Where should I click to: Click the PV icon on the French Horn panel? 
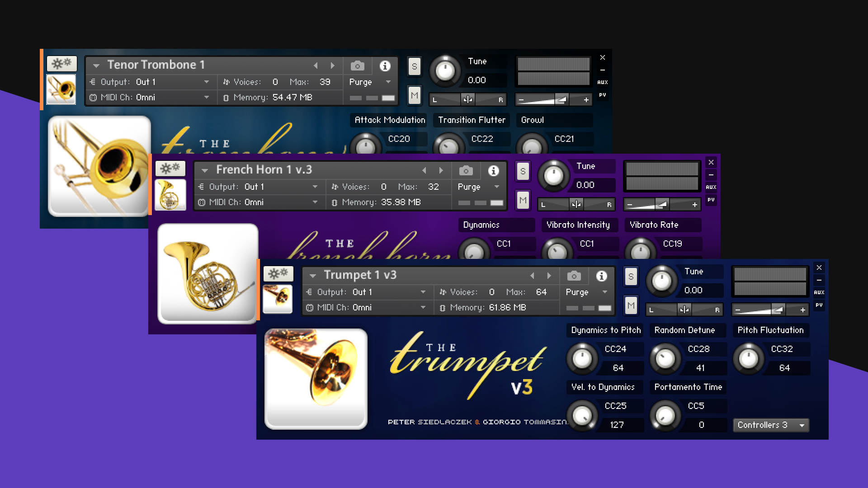click(x=711, y=200)
